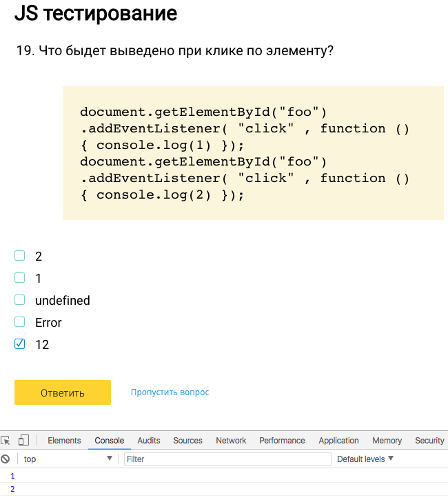Open the Audits tab
The image size is (448, 500).
click(x=149, y=441)
